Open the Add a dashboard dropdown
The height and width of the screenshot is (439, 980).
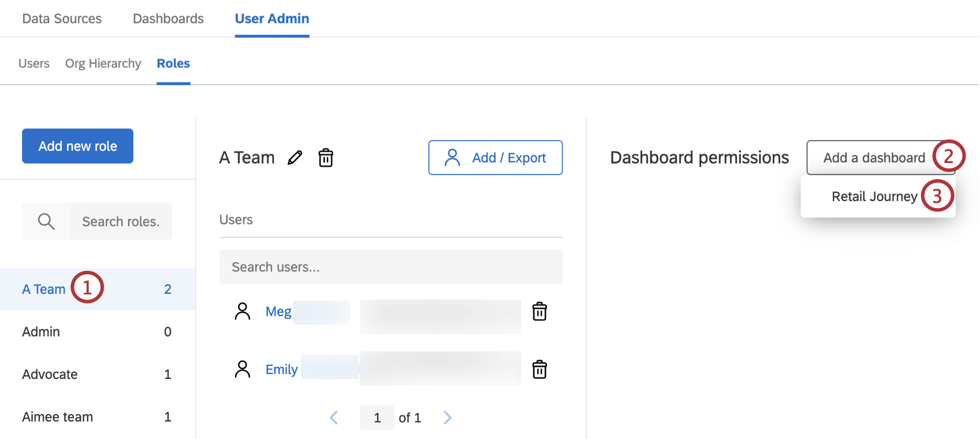coord(873,158)
